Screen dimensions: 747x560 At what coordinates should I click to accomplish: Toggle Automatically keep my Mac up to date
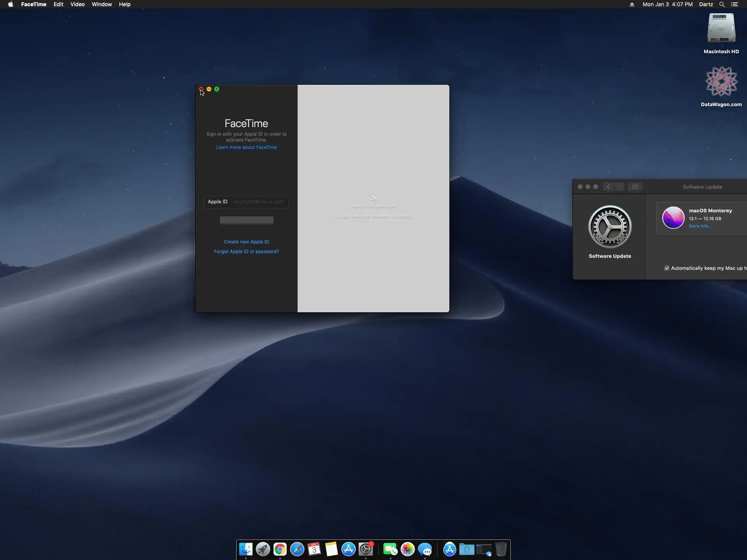(667, 268)
